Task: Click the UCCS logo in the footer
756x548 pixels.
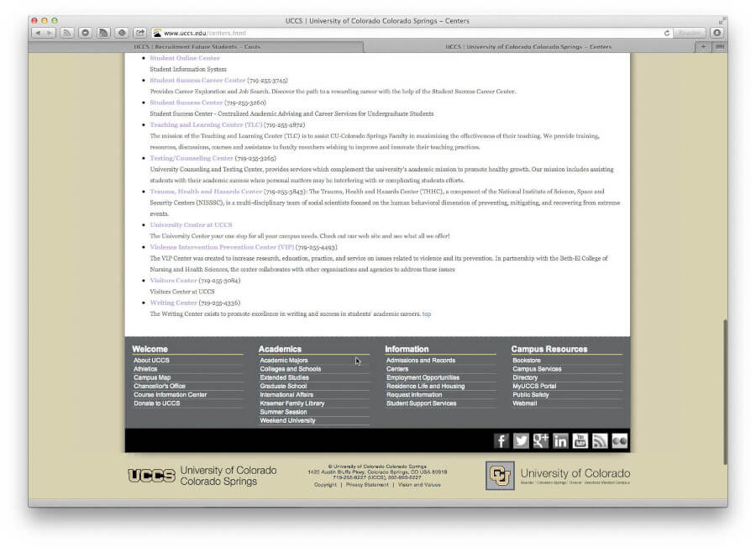Action: point(151,476)
